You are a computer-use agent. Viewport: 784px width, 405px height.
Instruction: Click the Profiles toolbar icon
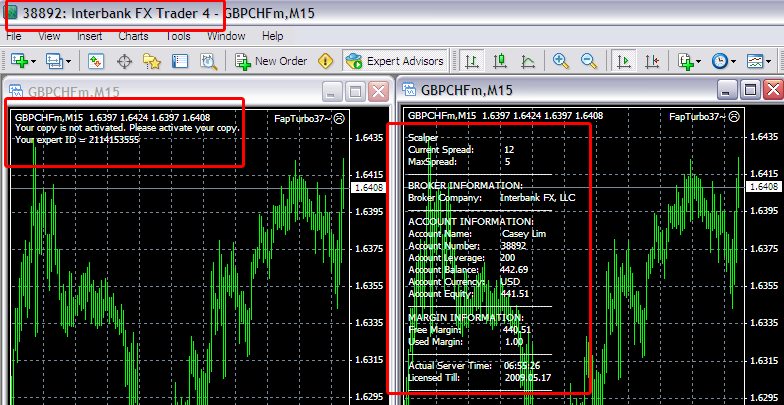(54, 61)
